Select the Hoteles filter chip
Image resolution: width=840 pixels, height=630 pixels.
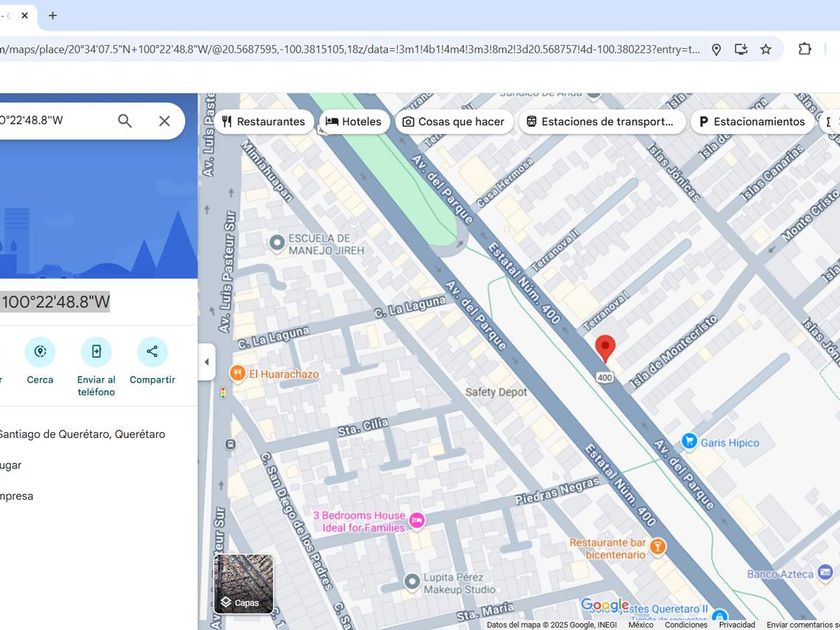[x=354, y=122]
